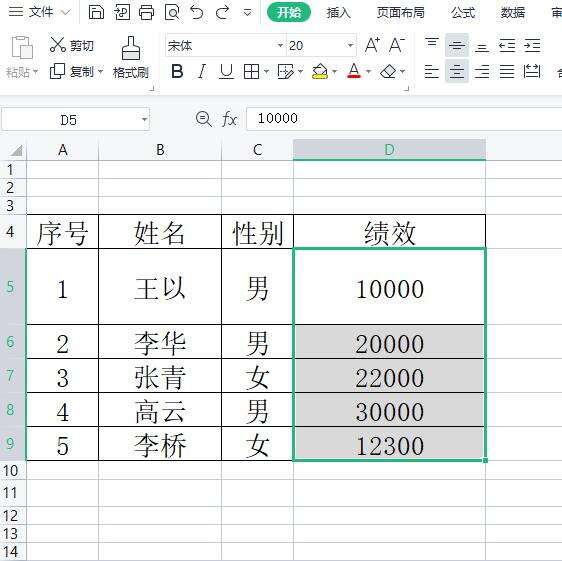Decrease font size with A- icon

pyautogui.click(x=397, y=45)
